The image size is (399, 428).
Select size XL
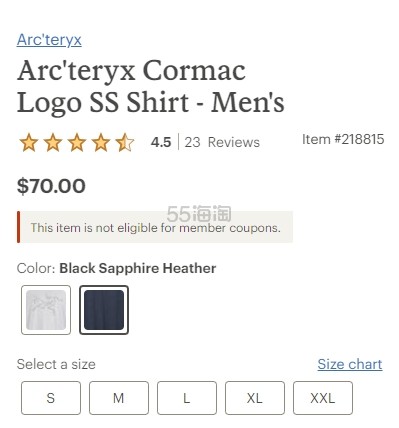tap(255, 398)
